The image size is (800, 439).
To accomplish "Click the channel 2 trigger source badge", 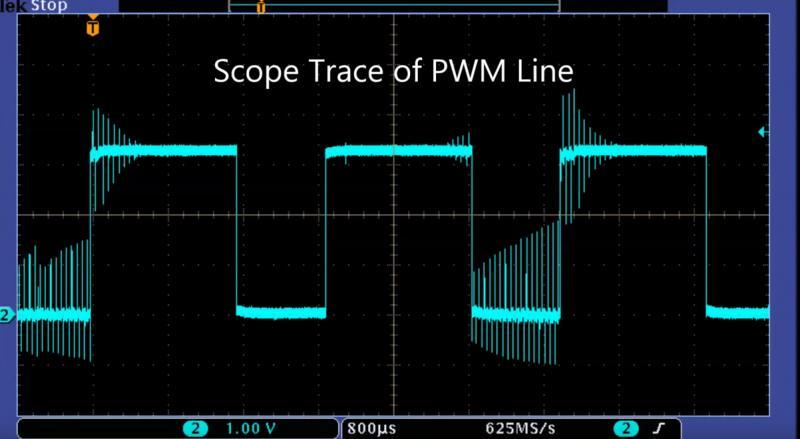I will (627, 428).
